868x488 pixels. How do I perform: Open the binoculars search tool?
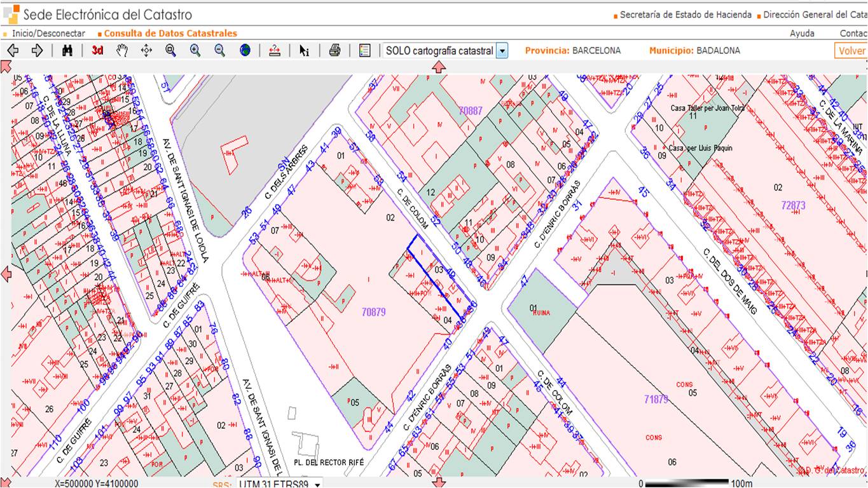67,51
